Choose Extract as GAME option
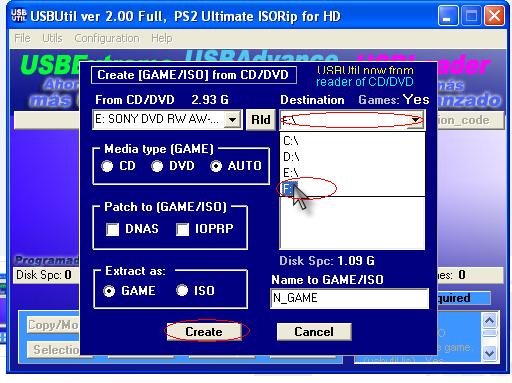Screen dimensions: 512x383 [x=109, y=291]
